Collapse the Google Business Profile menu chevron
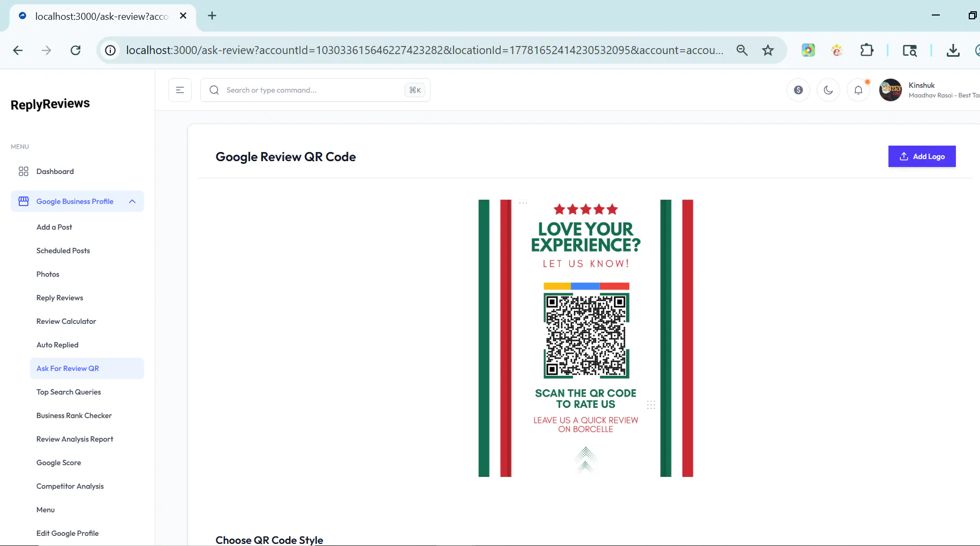980x546 pixels. tap(132, 201)
